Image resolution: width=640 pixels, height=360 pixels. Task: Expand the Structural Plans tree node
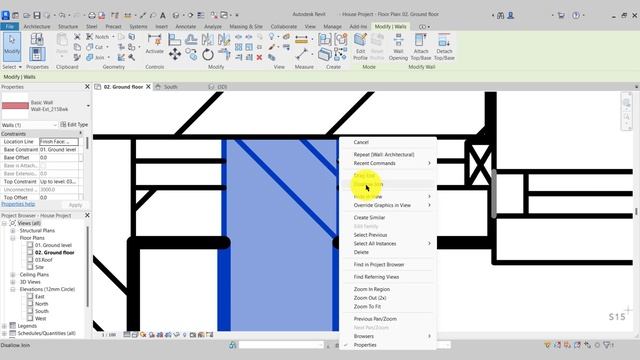click(x=13, y=231)
